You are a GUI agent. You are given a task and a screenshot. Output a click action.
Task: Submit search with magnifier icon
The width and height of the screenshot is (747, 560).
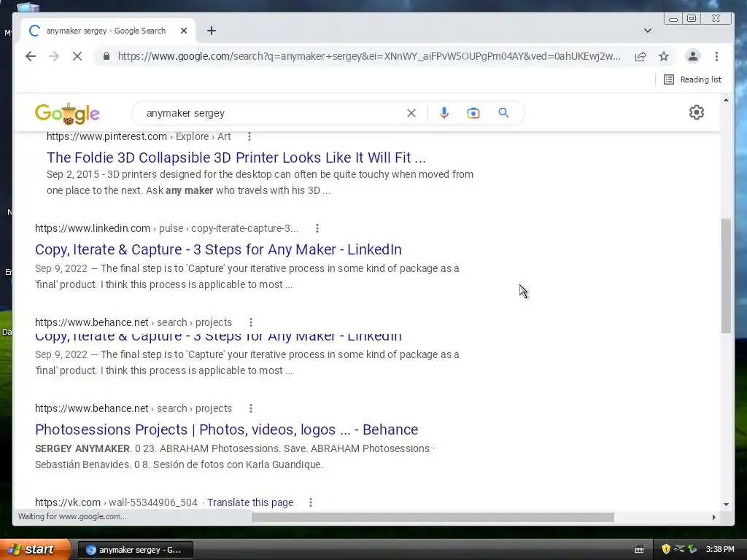(x=503, y=113)
